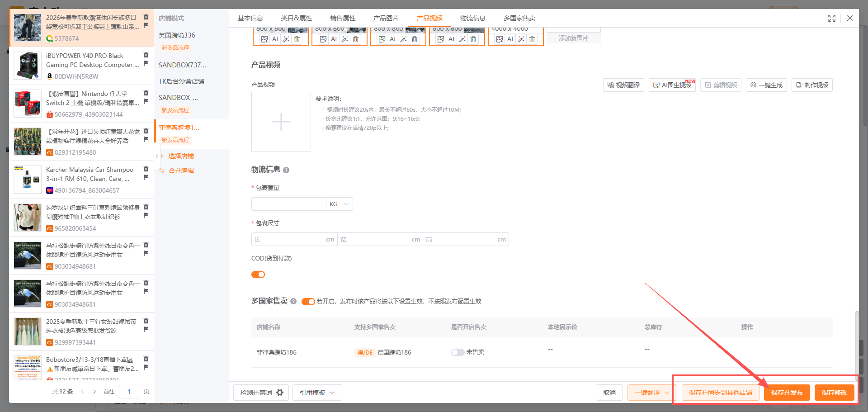Toggle the COD cash on delivery switch
The image size is (868, 412).
258,275
